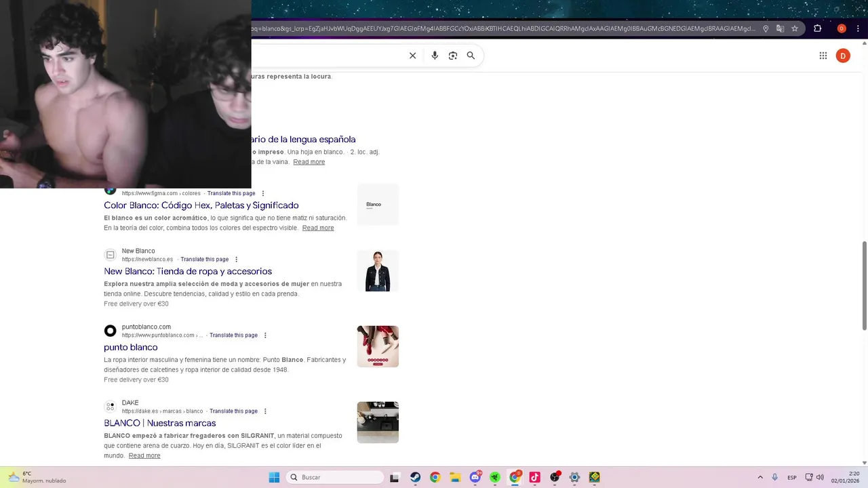Screen dimensions: 868x488
Task: Click the New Blanco site favicon
Action: (x=110, y=255)
